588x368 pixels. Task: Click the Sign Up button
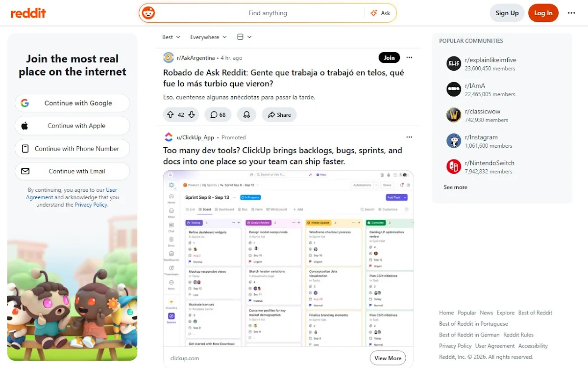coord(507,13)
